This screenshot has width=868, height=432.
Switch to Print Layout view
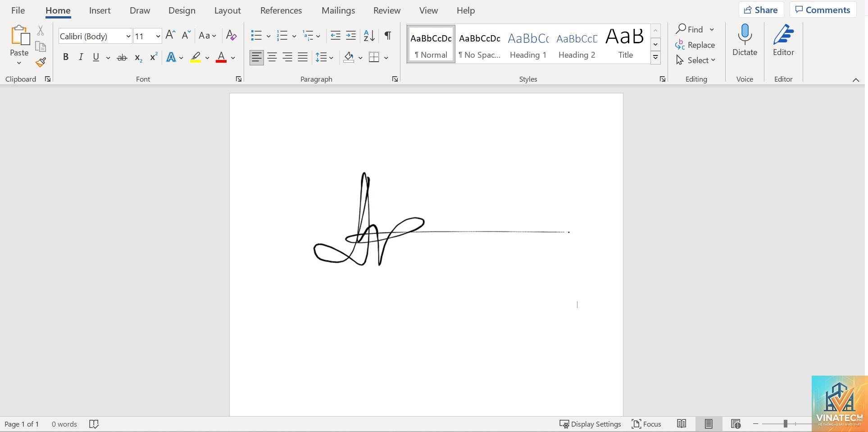coord(709,424)
